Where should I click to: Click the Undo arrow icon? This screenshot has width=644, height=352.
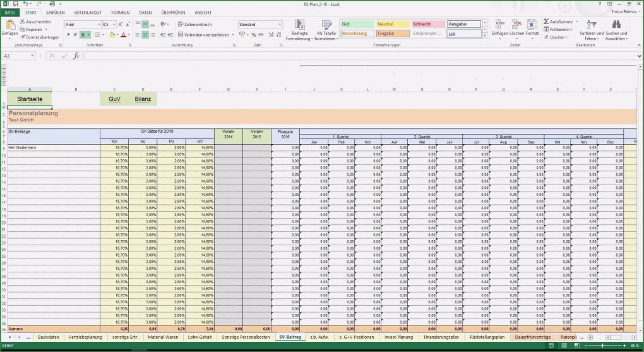[x=25, y=4]
